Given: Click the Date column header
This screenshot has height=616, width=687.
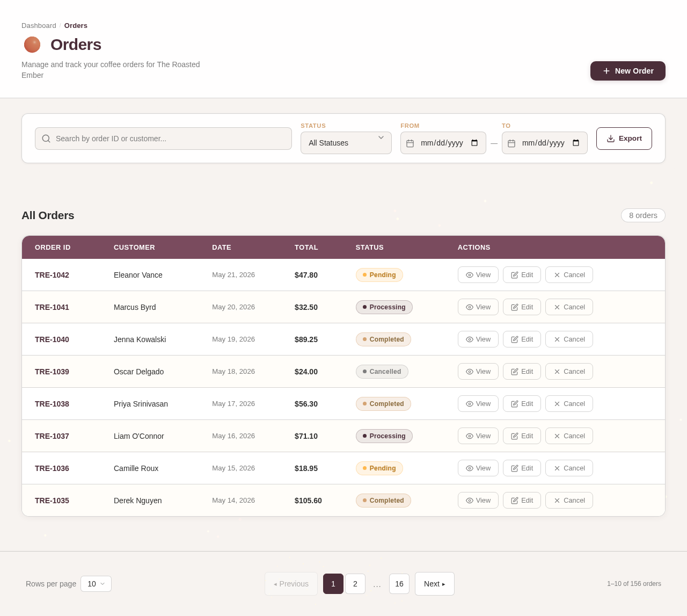Looking at the screenshot, I should coord(222,248).
